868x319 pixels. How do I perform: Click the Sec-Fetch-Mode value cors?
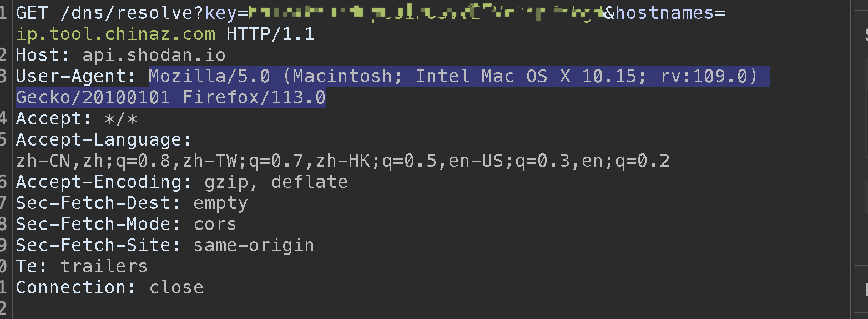pyautogui.click(x=215, y=224)
